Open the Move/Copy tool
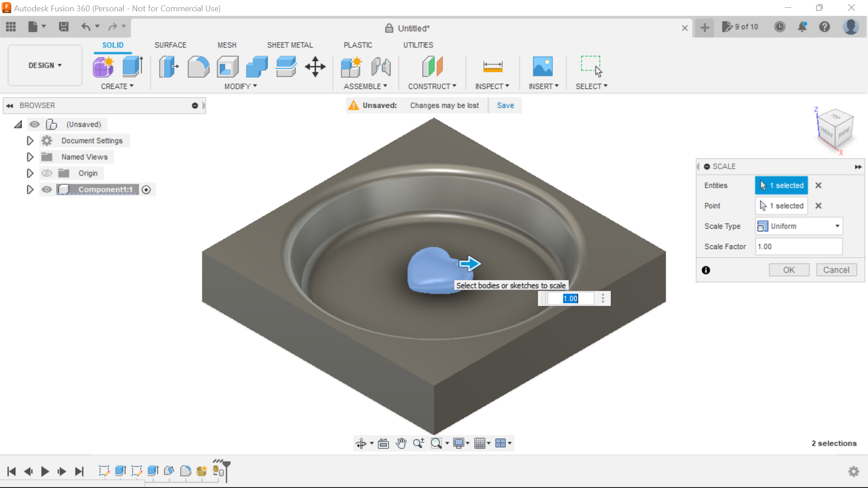Image resolution: width=868 pixels, height=488 pixels. pos(315,66)
